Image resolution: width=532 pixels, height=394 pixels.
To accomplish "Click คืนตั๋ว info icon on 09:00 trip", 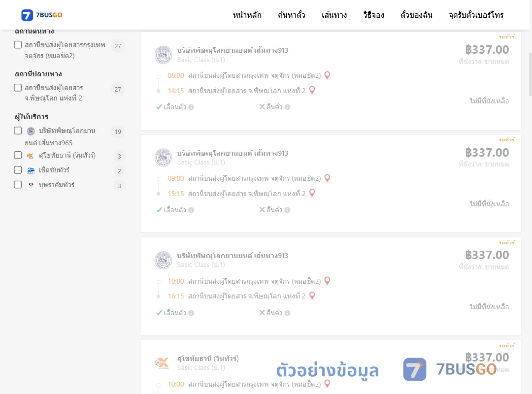I will tap(287, 210).
